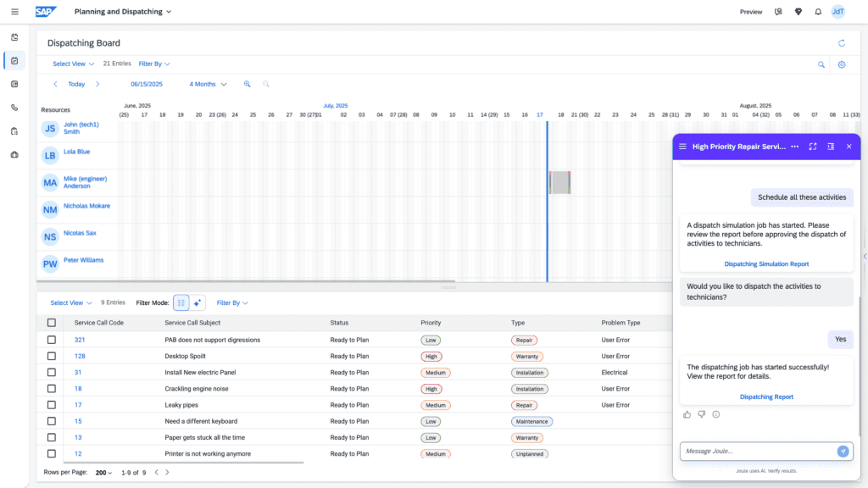This screenshot has width=868, height=488.
Task: Click the zoom in magnifier on timeline
Action: pos(248,85)
